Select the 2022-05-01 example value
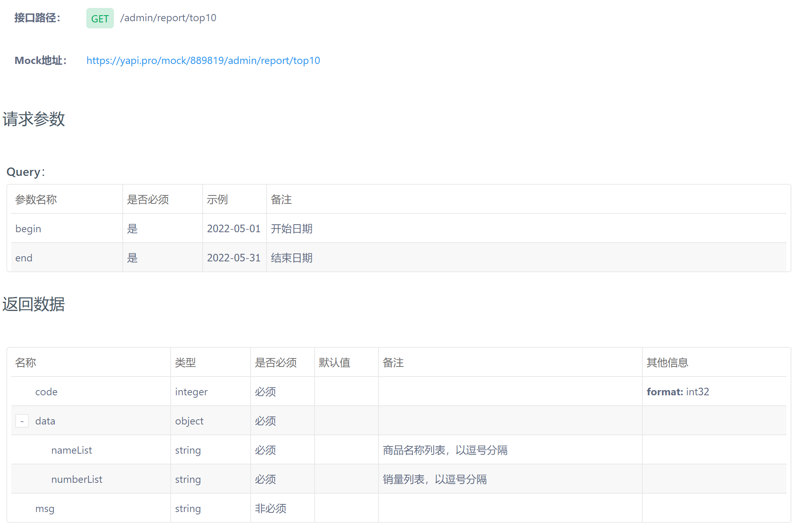Screen dimensions: 799x532 click(x=233, y=229)
